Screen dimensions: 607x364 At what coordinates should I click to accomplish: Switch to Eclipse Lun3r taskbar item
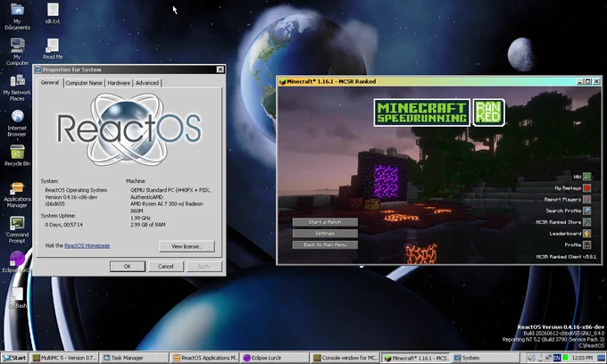(274, 358)
